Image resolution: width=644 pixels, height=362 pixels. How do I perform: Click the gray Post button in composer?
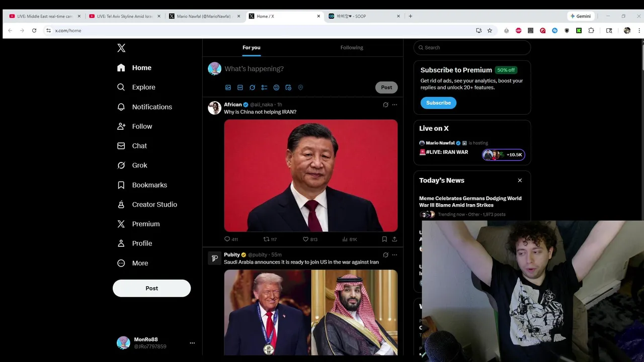[386, 87]
